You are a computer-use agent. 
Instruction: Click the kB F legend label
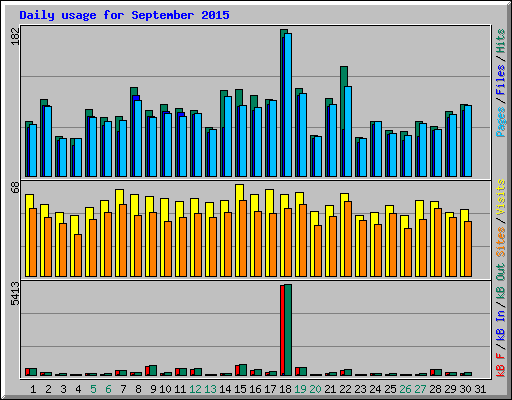click(x=501, y=365)
